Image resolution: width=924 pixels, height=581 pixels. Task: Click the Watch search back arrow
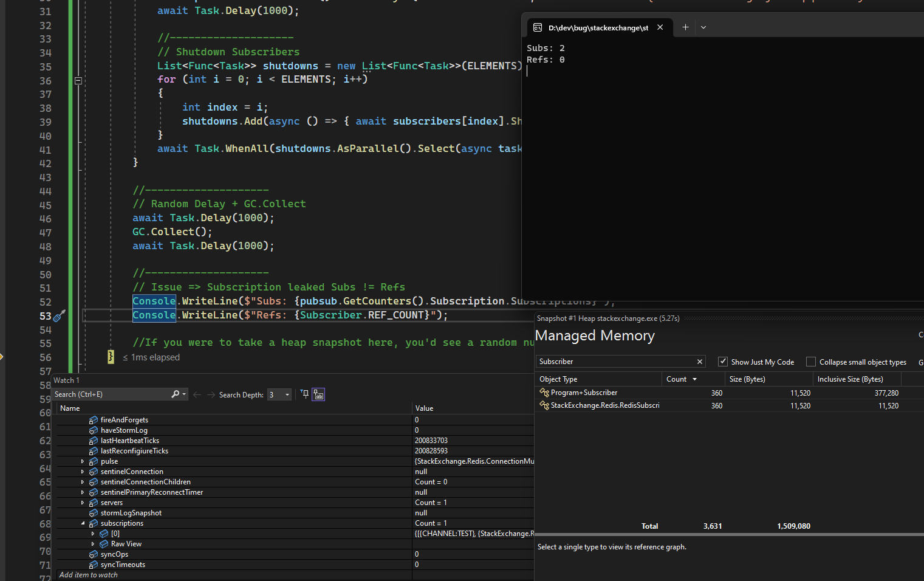click(x=197, y=395)
